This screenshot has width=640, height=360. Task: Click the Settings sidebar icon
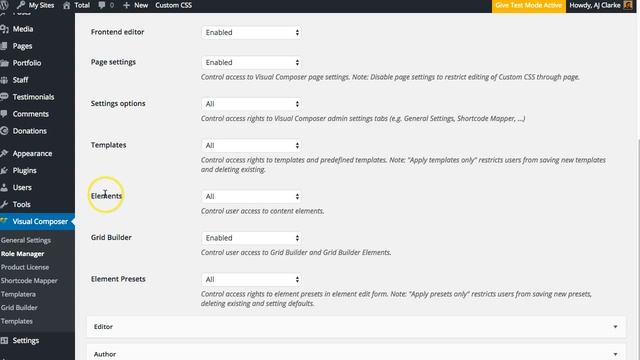tap(4, 340)
